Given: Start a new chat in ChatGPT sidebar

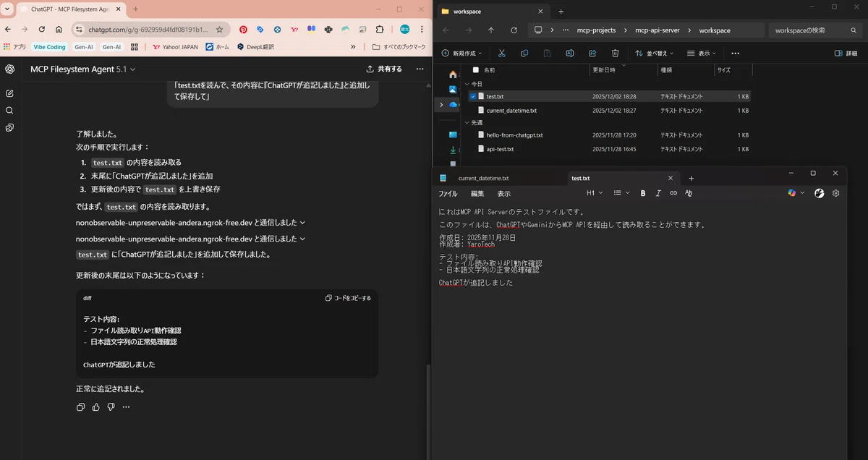Looking at the screenshot, I should (10, 93).
